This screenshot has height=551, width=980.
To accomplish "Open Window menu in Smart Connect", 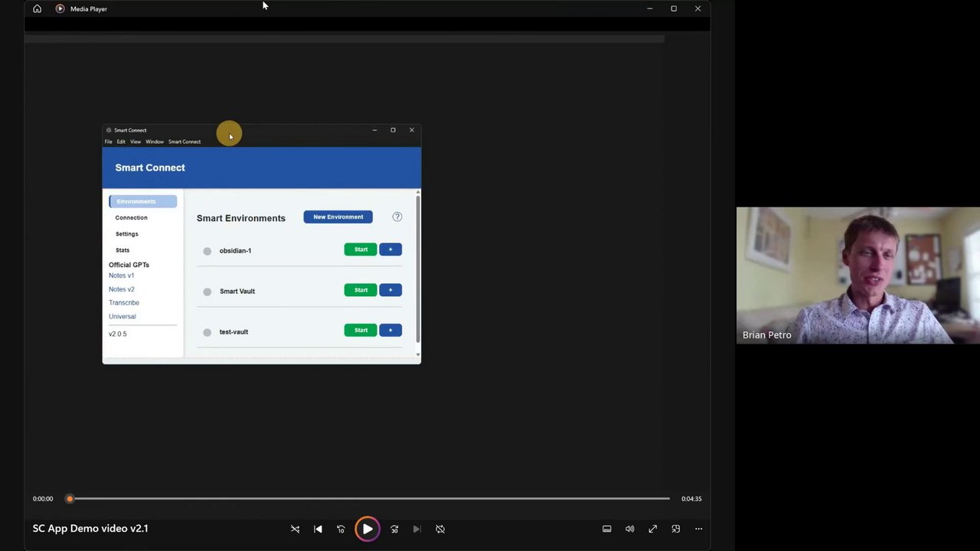I will coord(155,142).
